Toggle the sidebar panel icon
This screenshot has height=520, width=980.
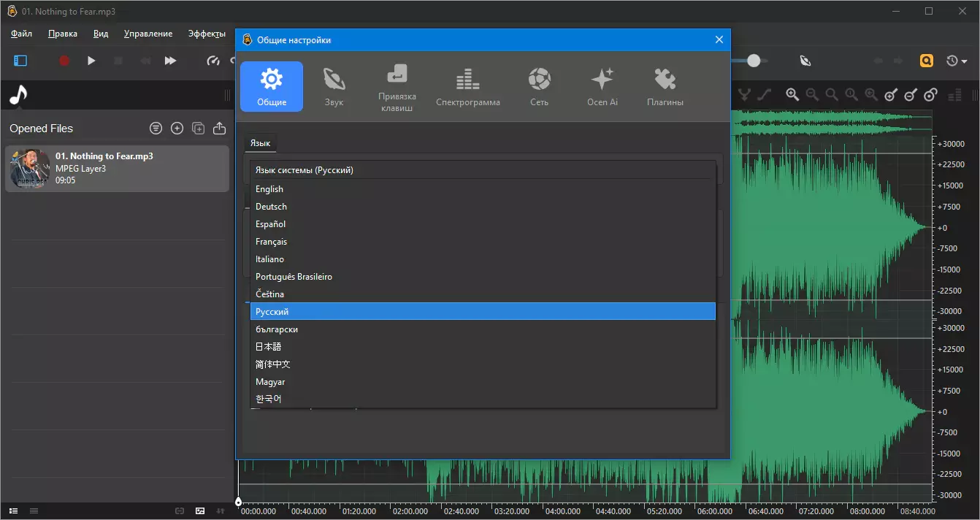(20, 61)
